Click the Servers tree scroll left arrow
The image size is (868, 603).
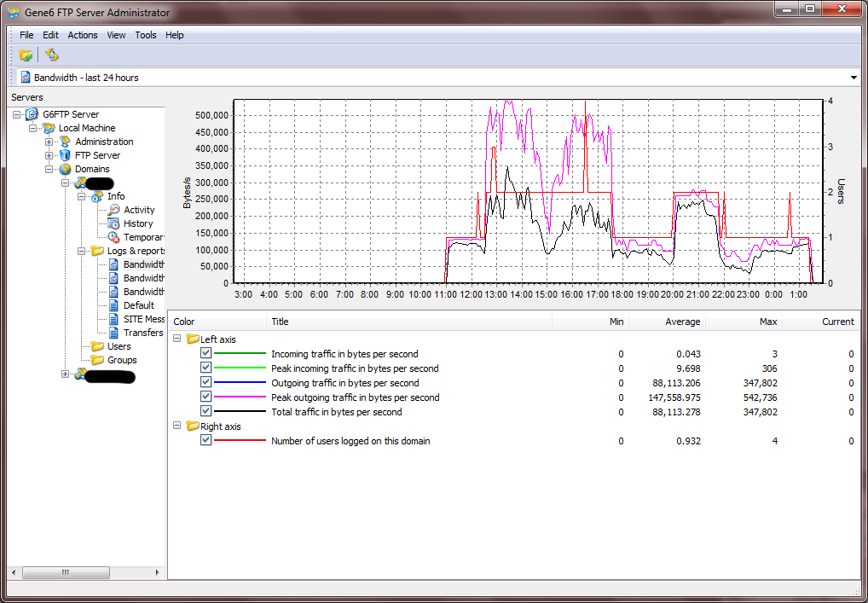tap(14, 572)
